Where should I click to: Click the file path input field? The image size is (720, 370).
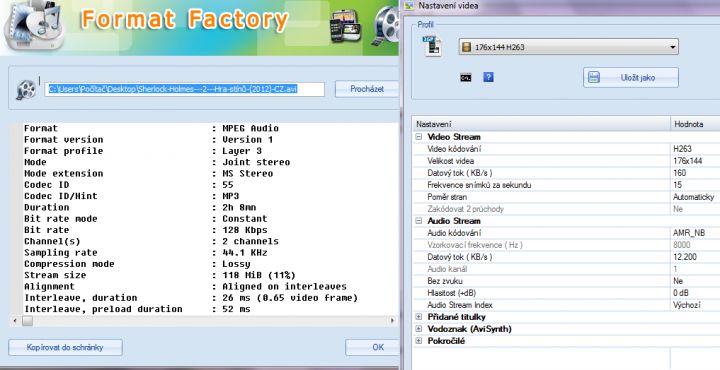tap(185, 89)
